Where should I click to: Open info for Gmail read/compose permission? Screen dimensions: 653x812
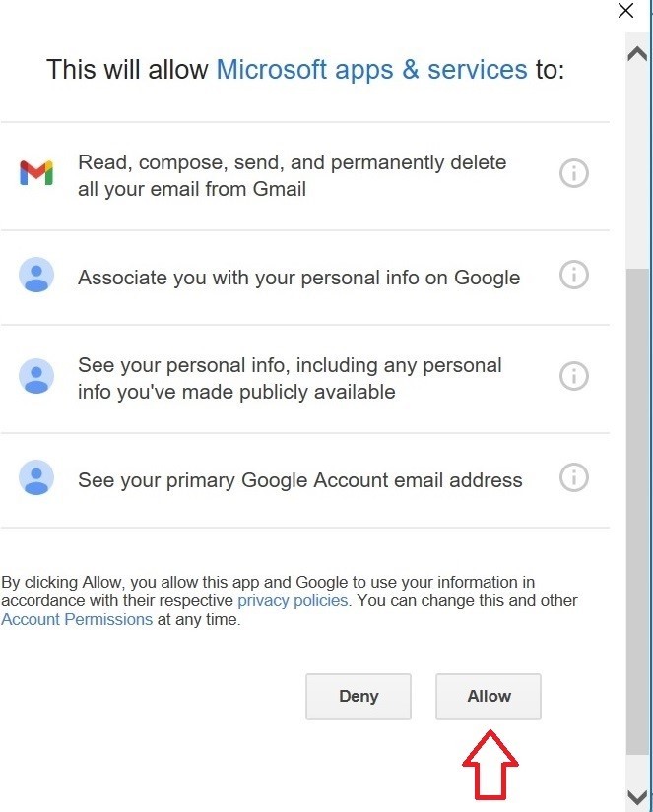click(x=573, y=173)
